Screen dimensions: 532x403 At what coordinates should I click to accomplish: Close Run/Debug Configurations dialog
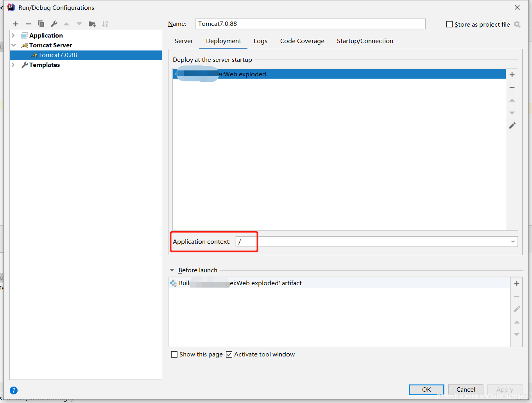pos(517,7)
